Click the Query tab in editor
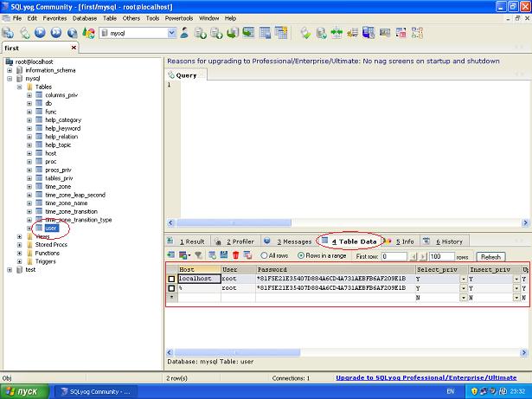532x399 pixels. 186,75
